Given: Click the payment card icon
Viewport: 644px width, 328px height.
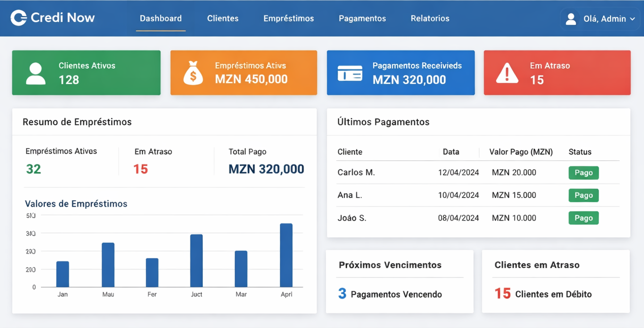Looking at the screenshot, I should (x=350, y=73).
